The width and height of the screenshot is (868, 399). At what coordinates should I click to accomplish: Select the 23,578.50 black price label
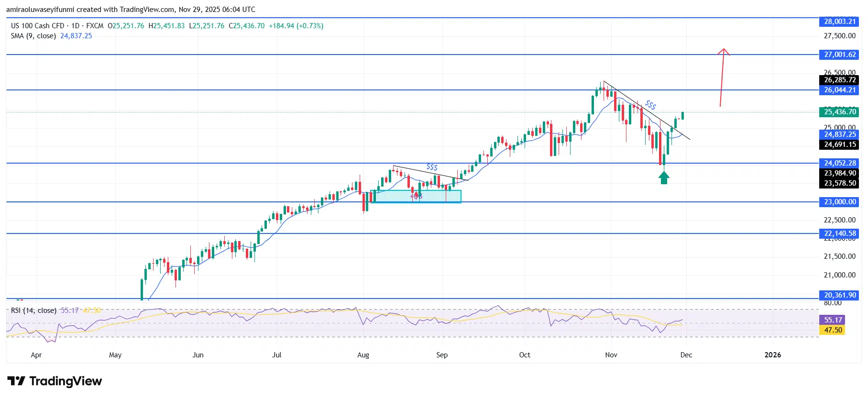(840, 183)
